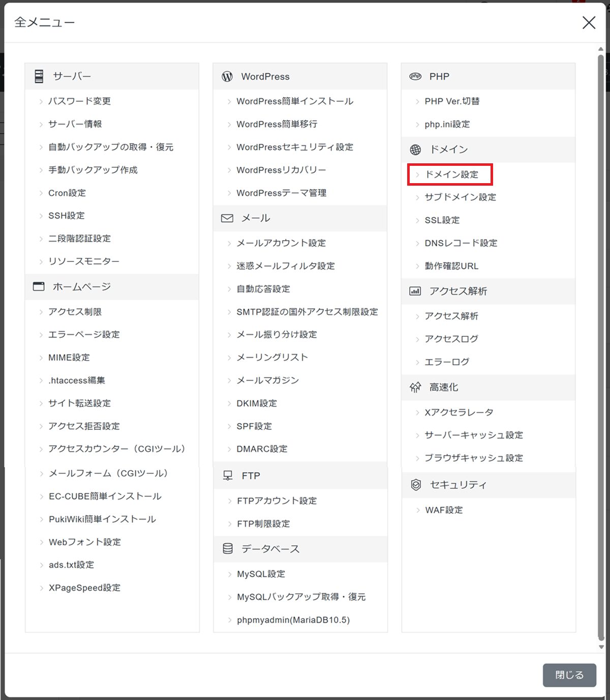Click the server rack icon beside サーバー
610x700 pixels.
pos(39,76)
